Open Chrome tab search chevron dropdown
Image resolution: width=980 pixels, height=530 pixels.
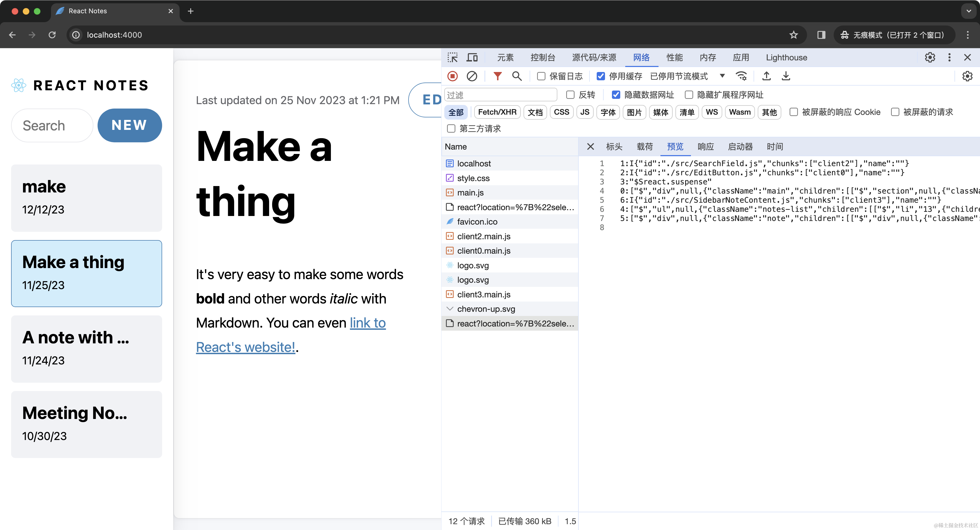[969, 11]
